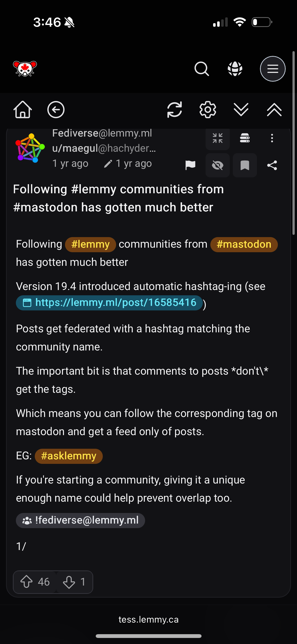Refresh the post with the reload icon
The height and width of the screenshot is (644, 297).
(175, 110)
